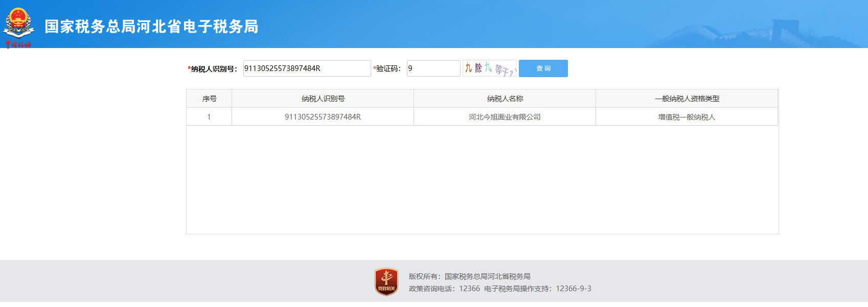Click the 党政机关 shield badge in footer
The height and width of the screenshot is (307, 868).
pyautogui.click(x=386, y=282)
